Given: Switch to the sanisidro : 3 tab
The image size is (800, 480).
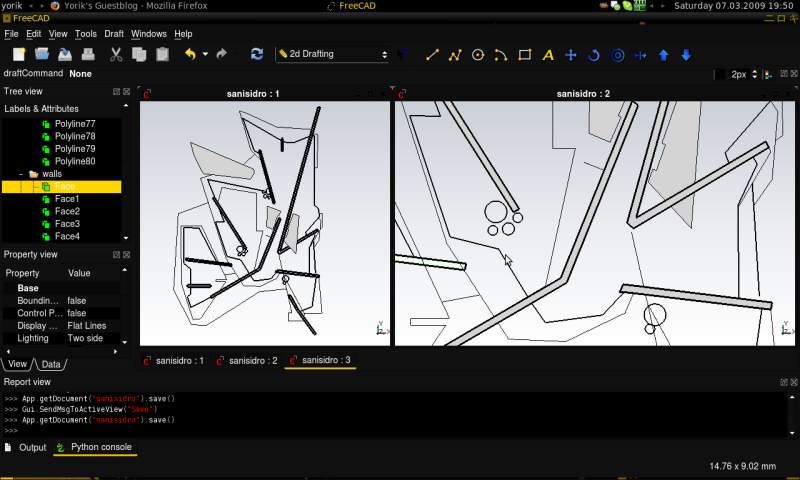Looking at the screenshot, I should click(x=319, y=360).
